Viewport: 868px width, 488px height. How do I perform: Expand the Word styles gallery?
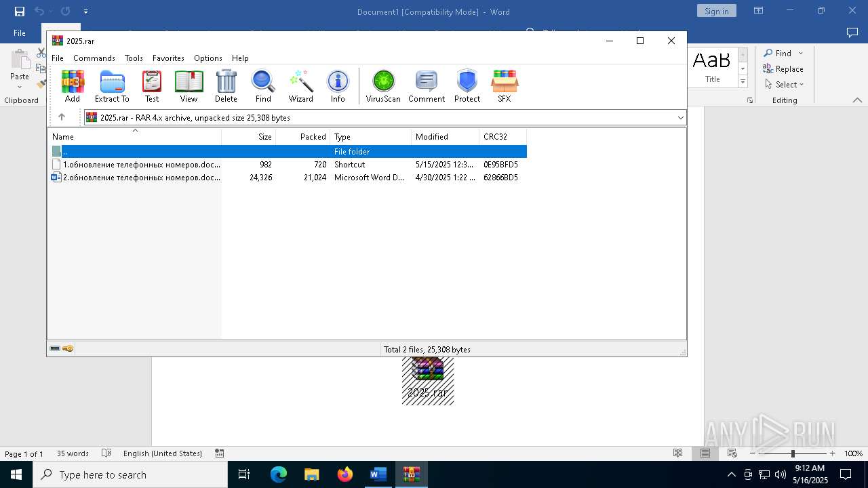click(743, 82)
